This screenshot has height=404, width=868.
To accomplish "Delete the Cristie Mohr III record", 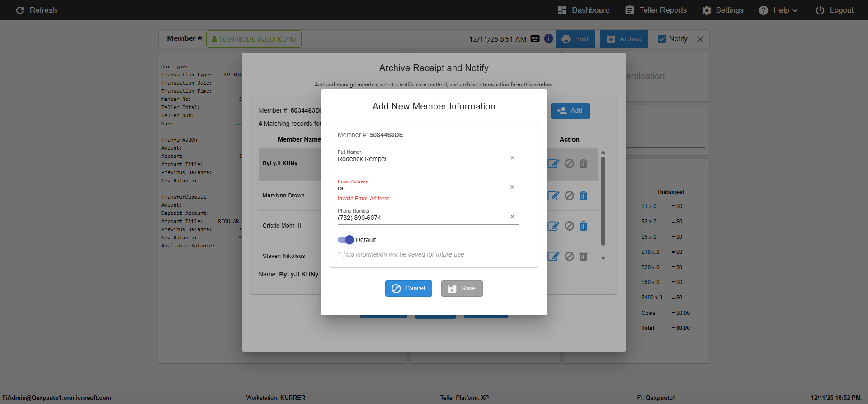I will tap(584, 226).
